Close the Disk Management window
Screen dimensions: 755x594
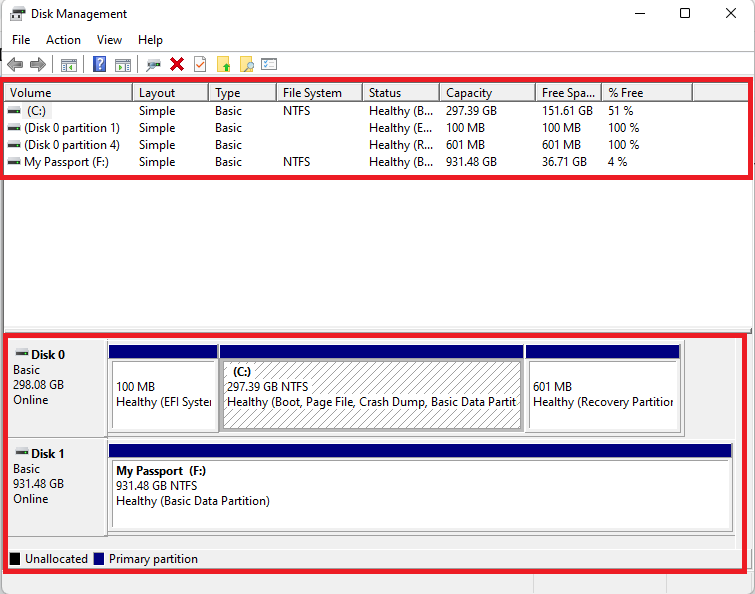point(730,13)
